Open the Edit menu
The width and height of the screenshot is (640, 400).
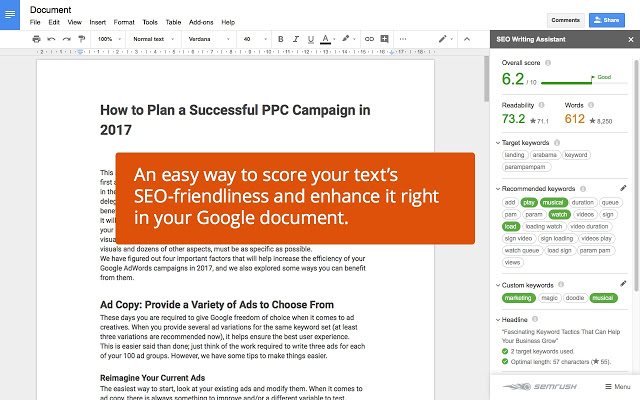tap(54, 22)
